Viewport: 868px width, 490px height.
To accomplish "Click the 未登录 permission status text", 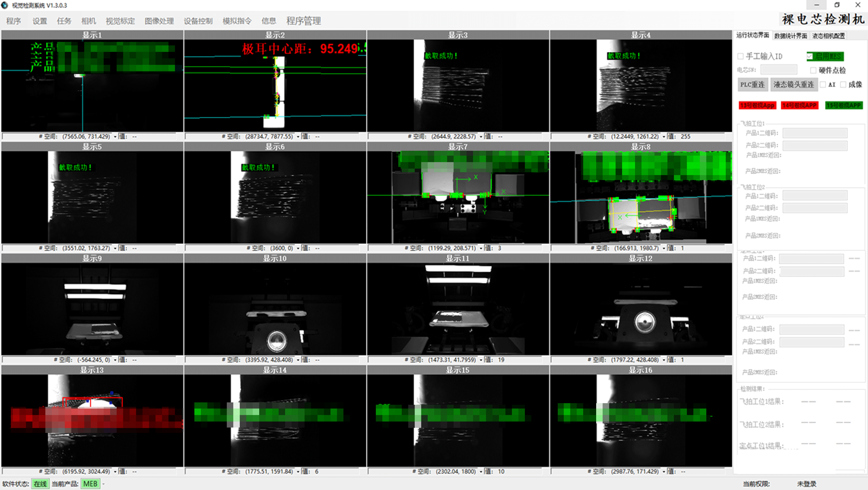I will [x=806, y=484].
